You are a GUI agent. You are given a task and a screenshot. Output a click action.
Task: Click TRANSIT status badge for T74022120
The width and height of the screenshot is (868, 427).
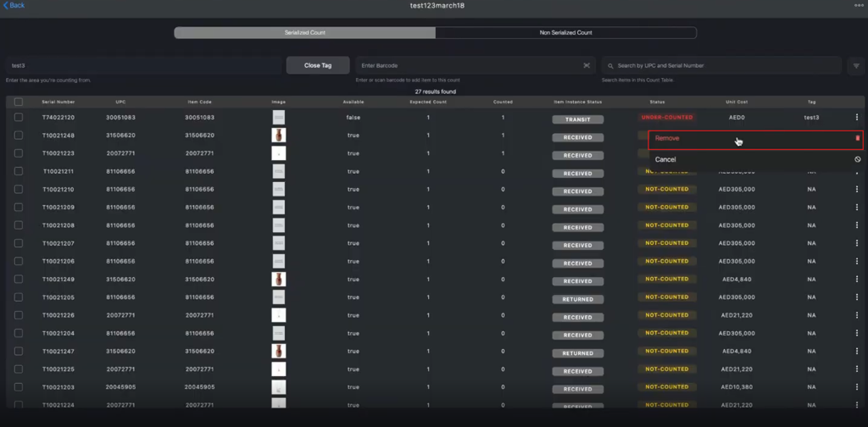578,119
